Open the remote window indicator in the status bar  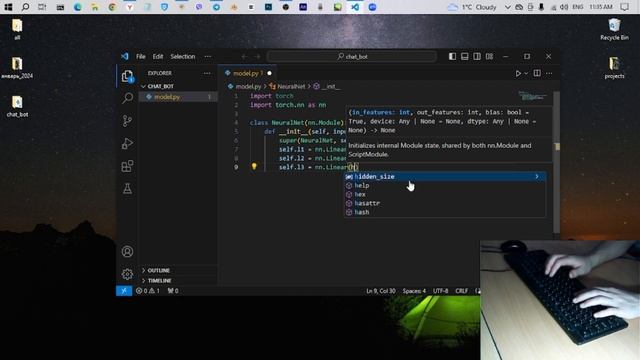pos(124,291)
